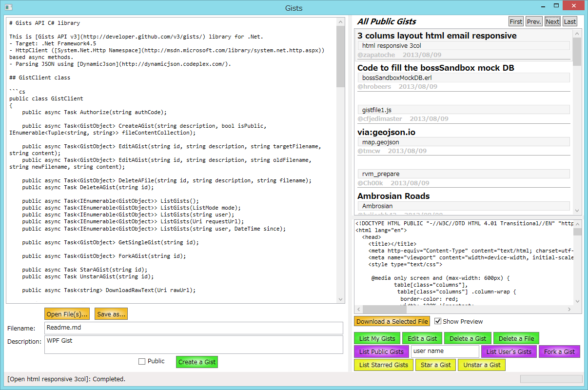Viewport: 588px width, 390px height.
Task: Click the Save as... button
Action: [111, 314]
